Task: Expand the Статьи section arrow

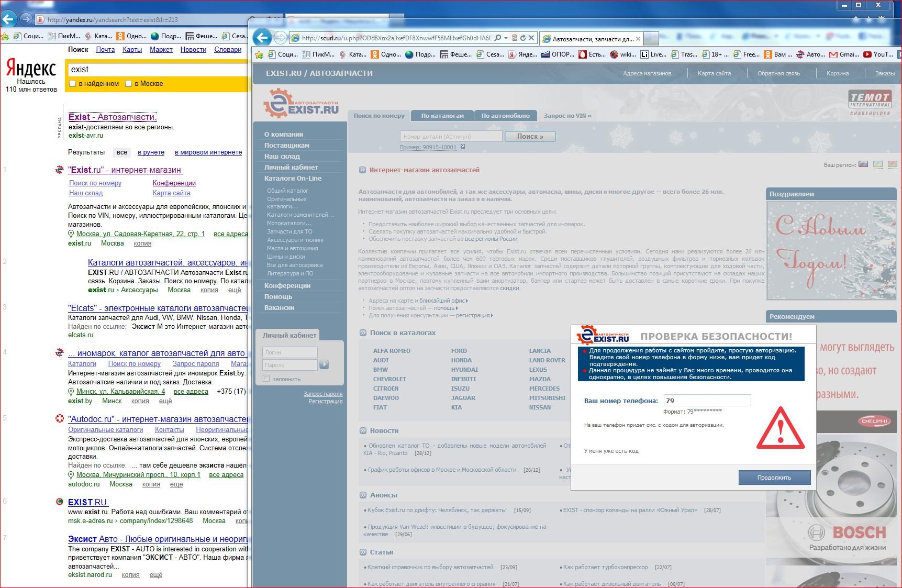Action: [x=363, y=552]
